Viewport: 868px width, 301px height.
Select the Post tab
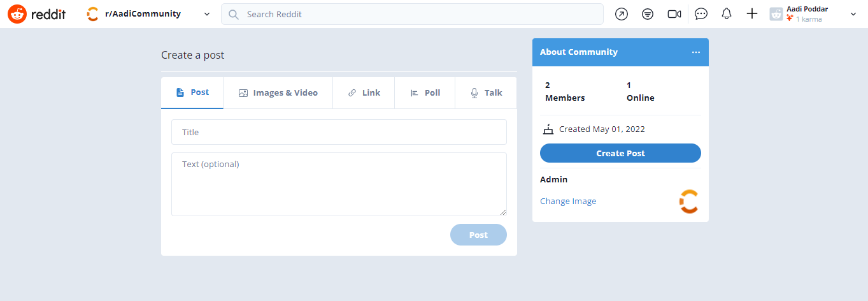pos(192,92)
